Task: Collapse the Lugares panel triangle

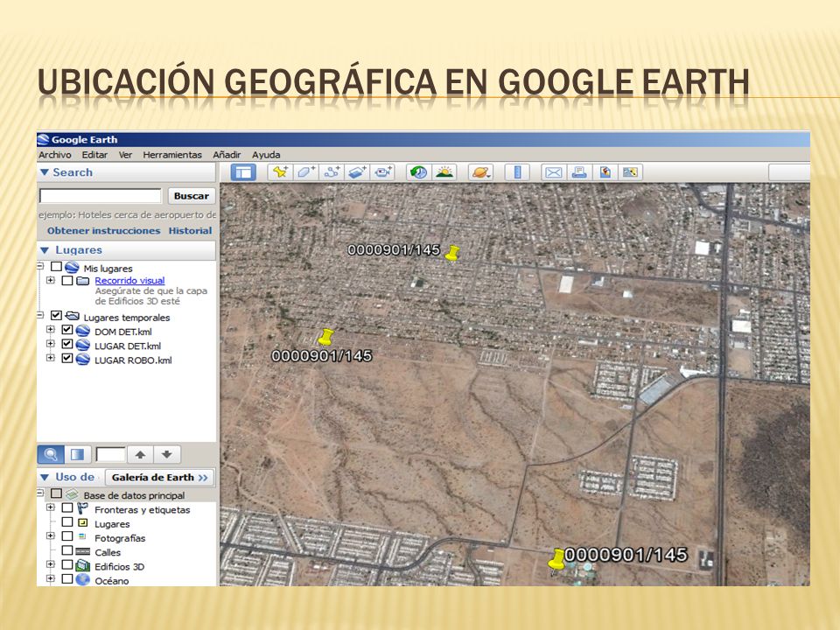Action: click(x=45, y=250)
